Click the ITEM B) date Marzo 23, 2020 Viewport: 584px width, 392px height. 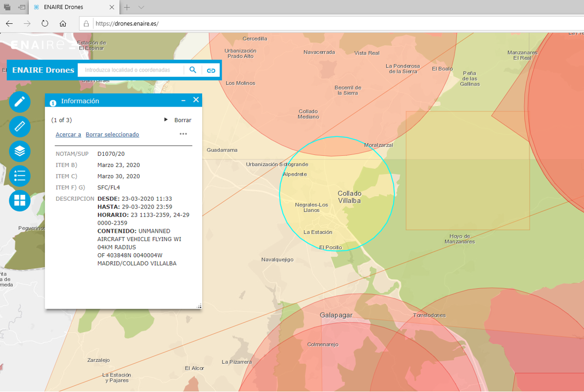[x=119, y=165]
